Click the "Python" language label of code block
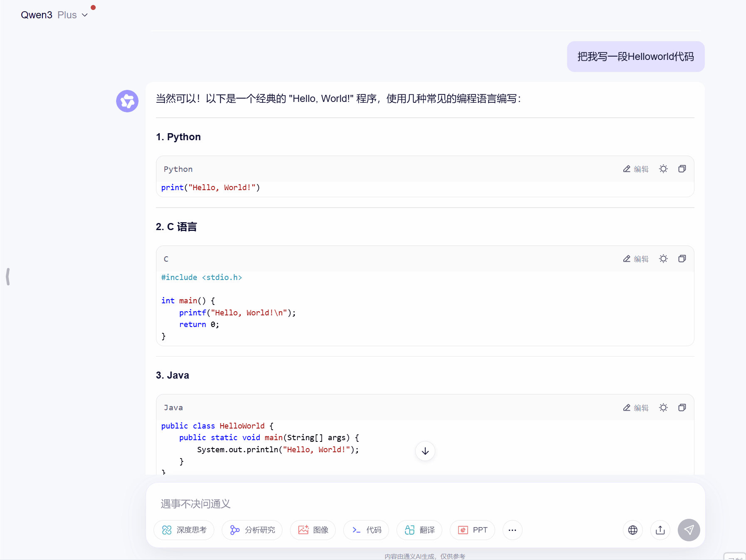Image resolution: width=746 pixels, height=560 pixels. [178, 169]
